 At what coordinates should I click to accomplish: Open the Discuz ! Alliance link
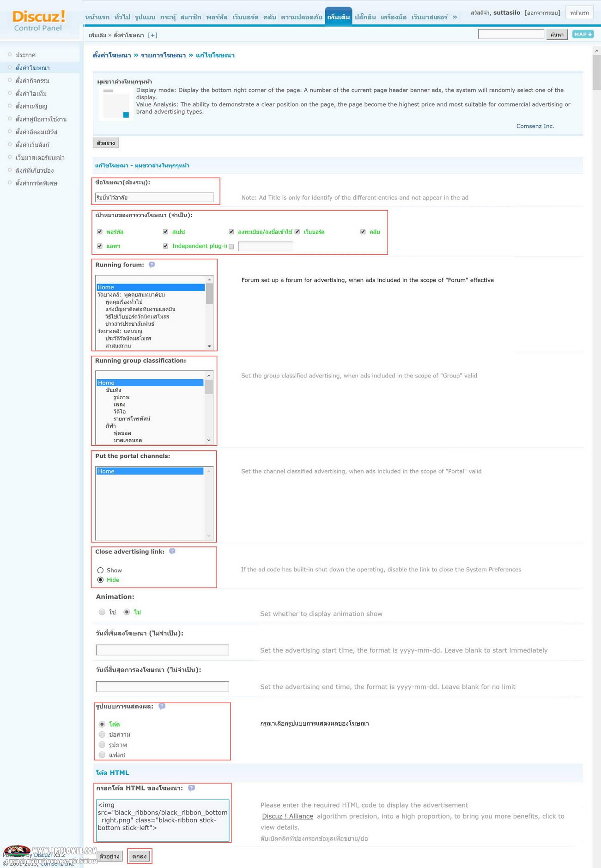tap(287, 816)
